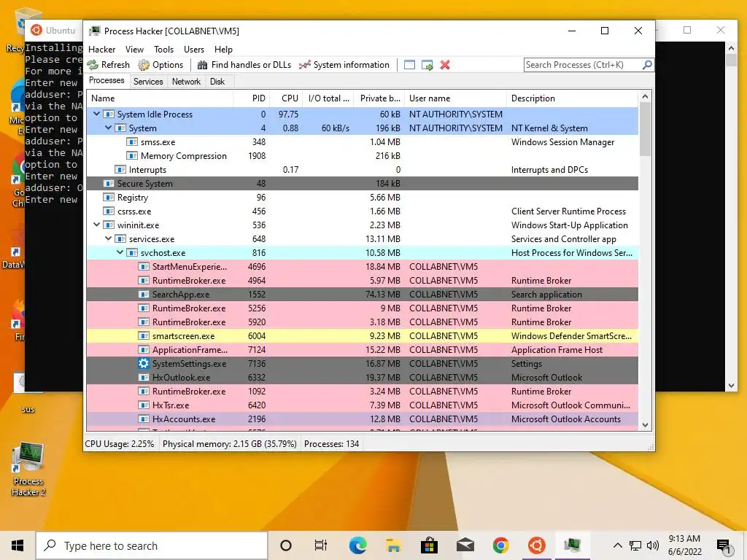Click the process list scroll down arrow
This screenshot has height=560, width=747.
pos(645,425)
